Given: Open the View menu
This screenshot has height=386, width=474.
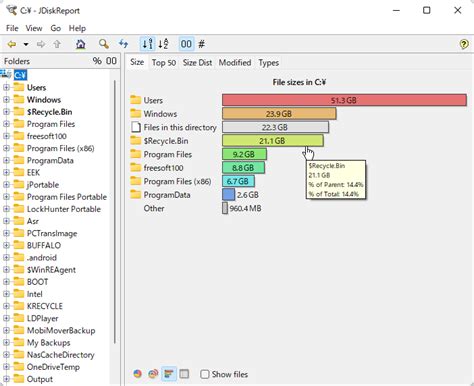Looking at the screenshot, I should click(x=34, y=28).
